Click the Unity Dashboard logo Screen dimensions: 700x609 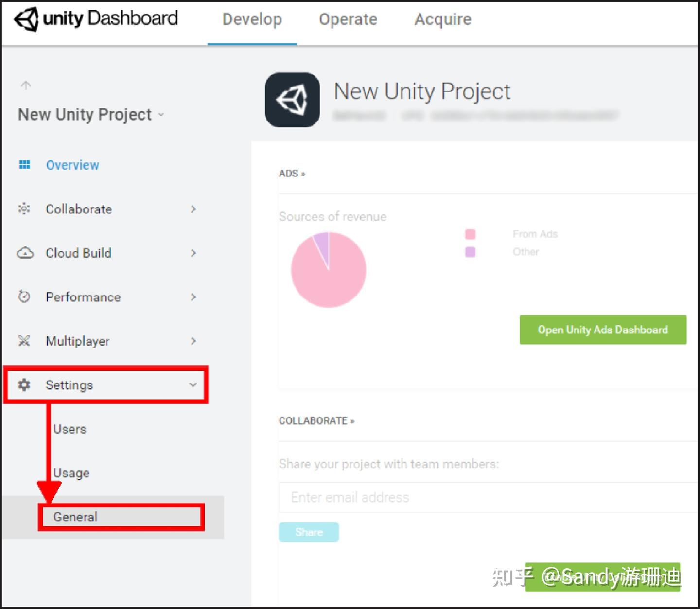[95, 19]
